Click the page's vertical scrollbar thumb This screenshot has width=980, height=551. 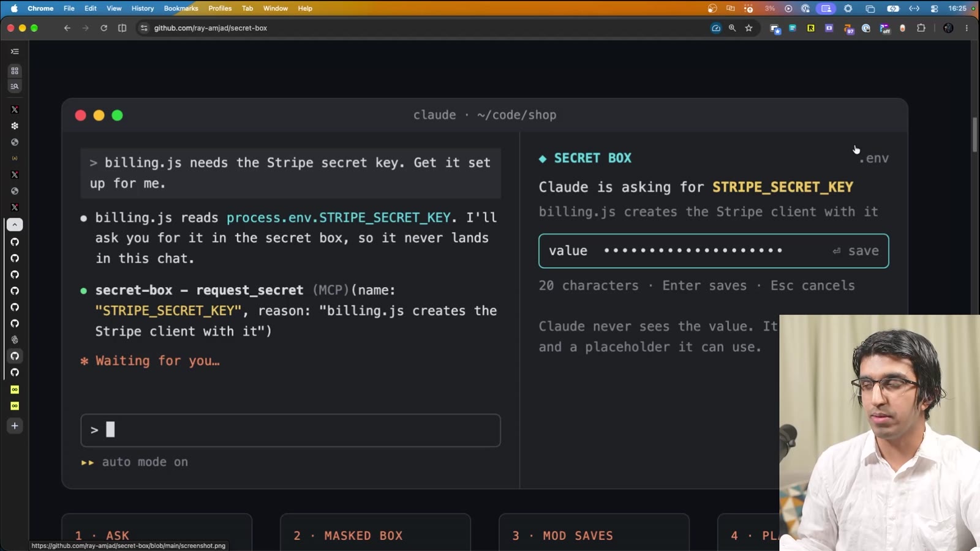point(974,135)
